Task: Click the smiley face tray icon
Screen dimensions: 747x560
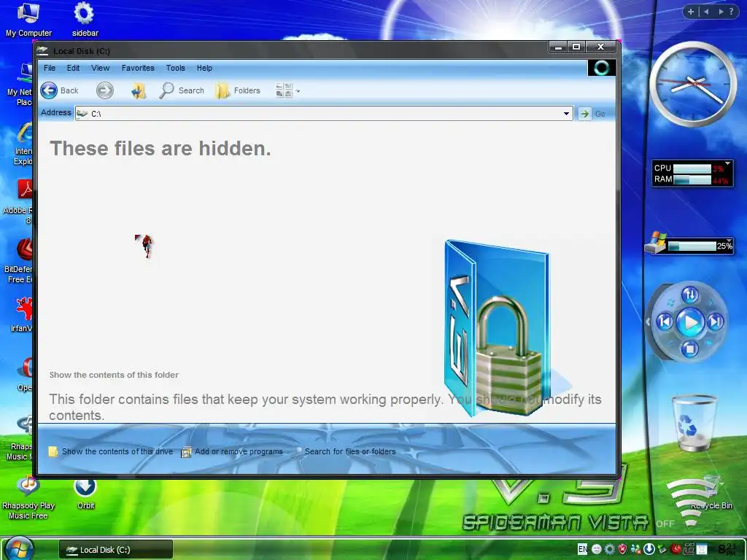Action: click(x=596, y=549)
